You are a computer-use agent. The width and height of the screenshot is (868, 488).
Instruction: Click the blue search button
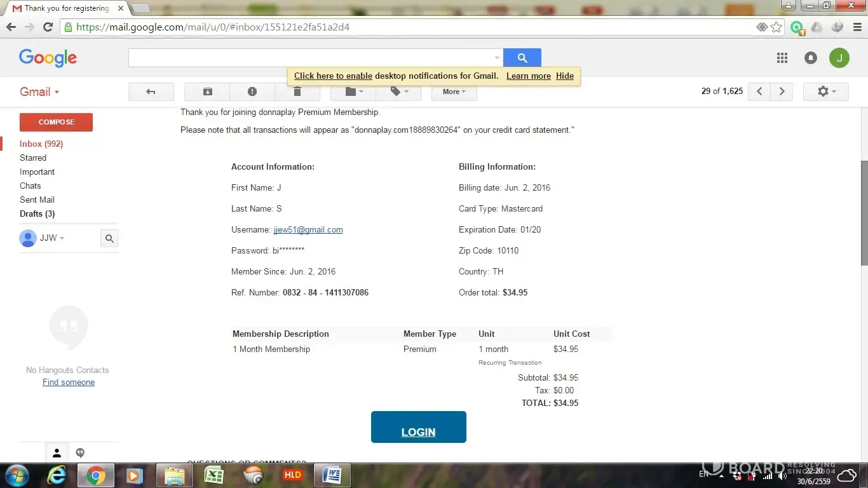[522, 58]
